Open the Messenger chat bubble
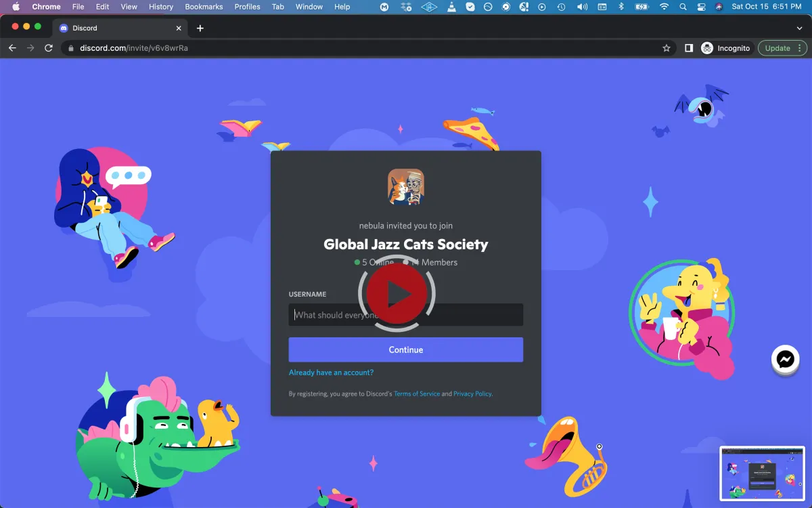The width and height of the screenshot is (812, 508). pyautogui.click(x=786, y=359)
